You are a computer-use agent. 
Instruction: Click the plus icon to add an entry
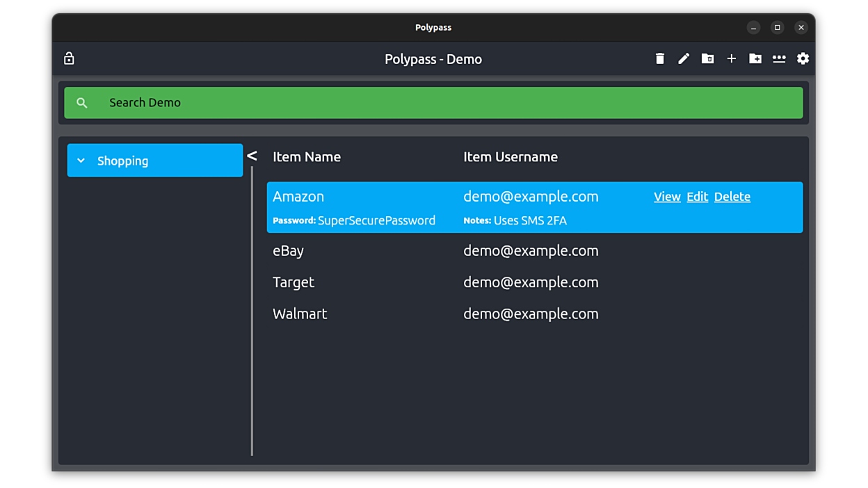(x=731, y=58)
